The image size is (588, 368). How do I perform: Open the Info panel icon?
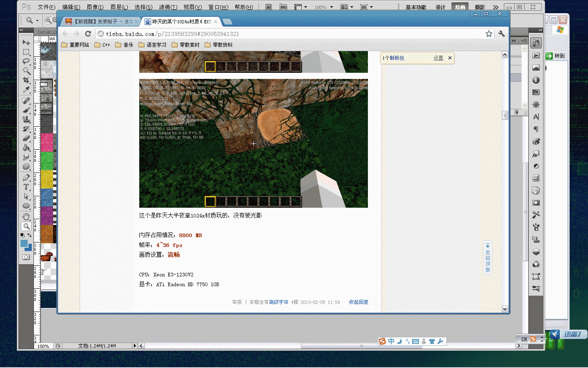coord(536,80)
